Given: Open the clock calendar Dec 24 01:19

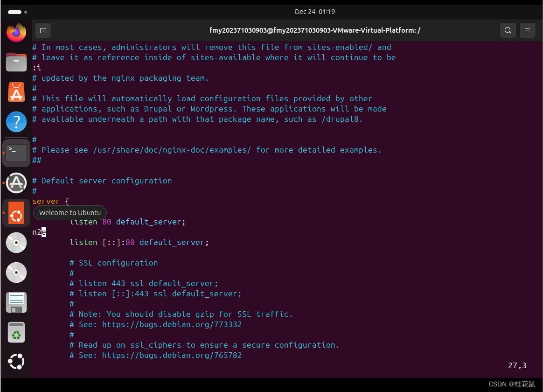Looking at the screenshot, I should point(314,12).
